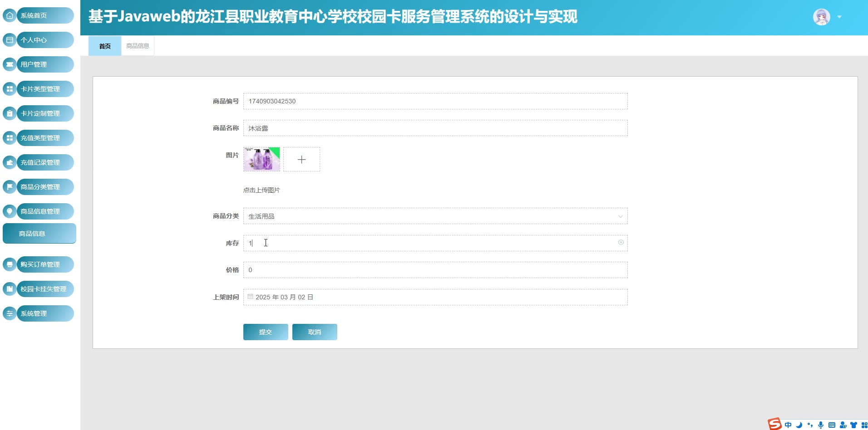Click the Sogou input method tray icon
Screen dimensions: 868x430
[x=774, y=425]
